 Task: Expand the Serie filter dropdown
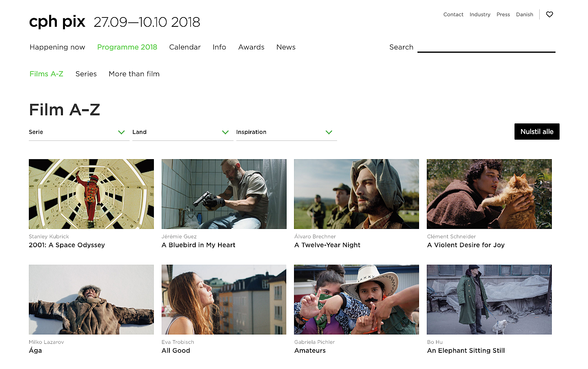pyautogui.click(x=79, y=132)
